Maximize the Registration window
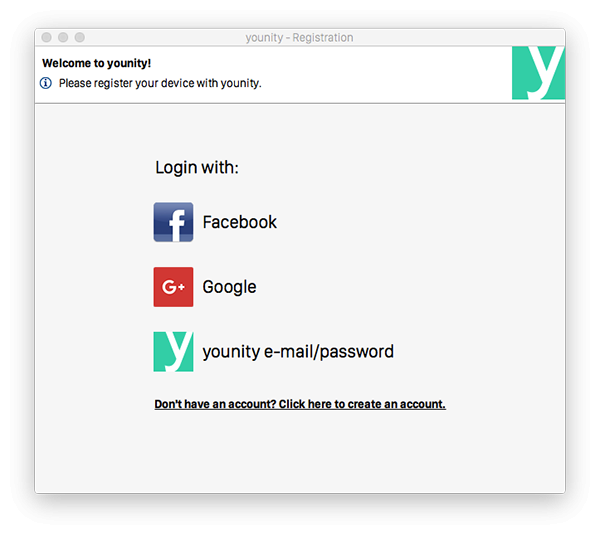This screenshot has height=535, width=600. 79,38
